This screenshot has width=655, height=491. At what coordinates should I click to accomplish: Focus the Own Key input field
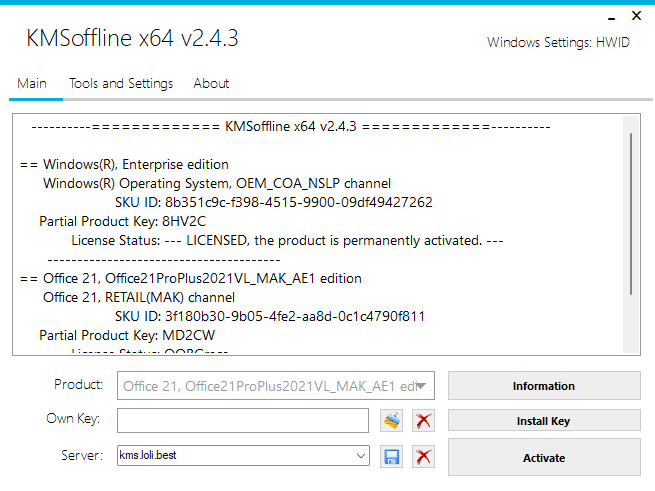(x=243, y=420)
